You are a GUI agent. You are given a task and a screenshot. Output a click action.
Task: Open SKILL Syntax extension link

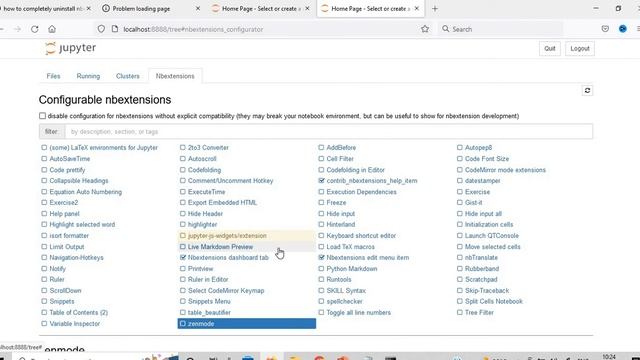346,291
